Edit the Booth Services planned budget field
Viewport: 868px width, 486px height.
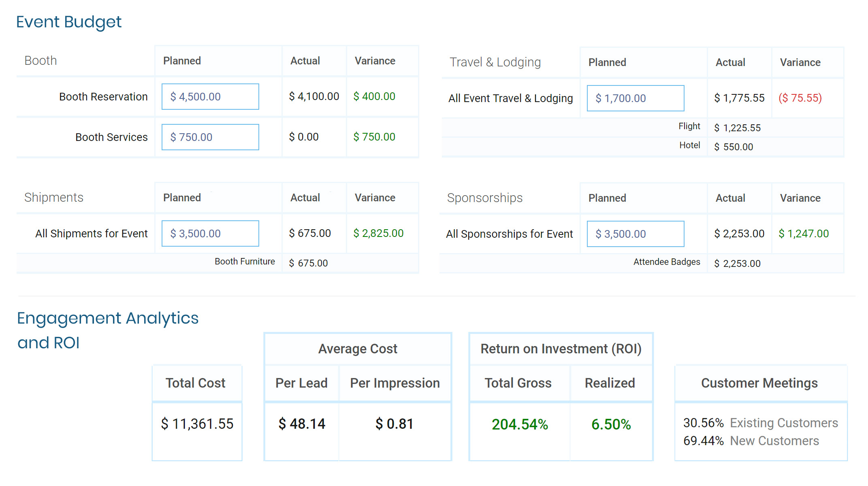point(210,137)
